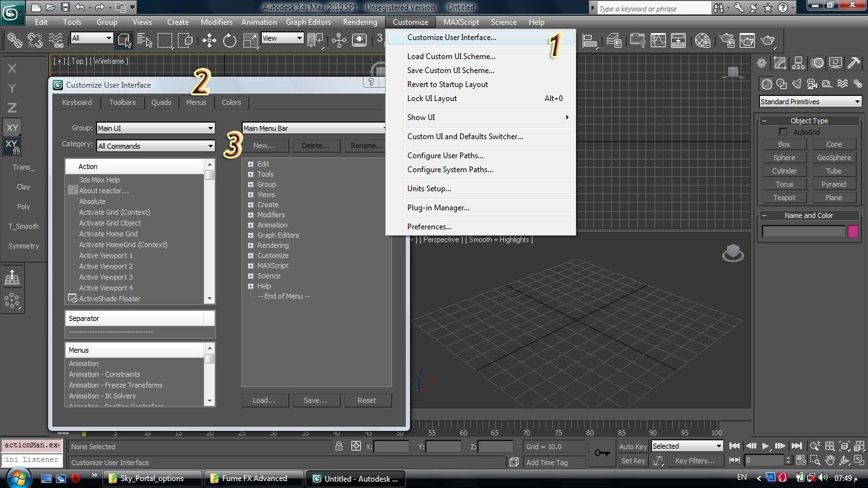This screenshot has width=868, height=488.
Task: Open the reference coordinate View dropdown
Action: tap(283, 38)
